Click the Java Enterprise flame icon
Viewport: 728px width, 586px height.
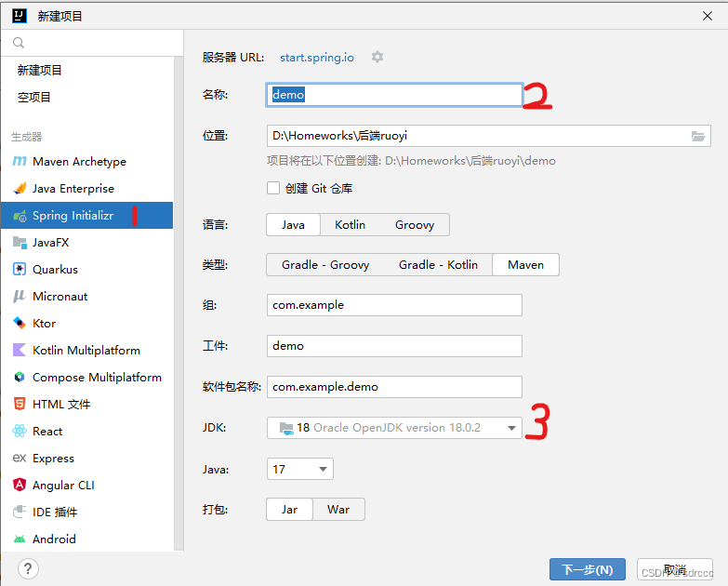20,188
